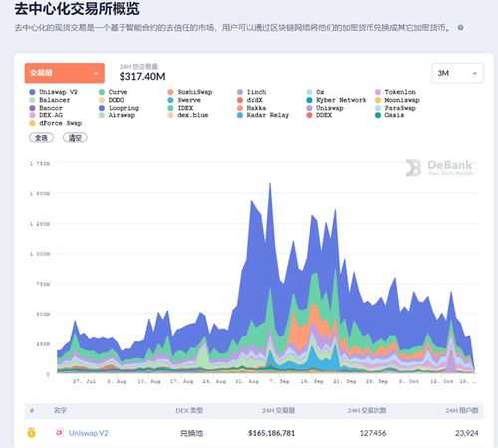Toggle Radar Relay legend entry
The height and width of the screenshot is (448, 498).
(263, 115)
